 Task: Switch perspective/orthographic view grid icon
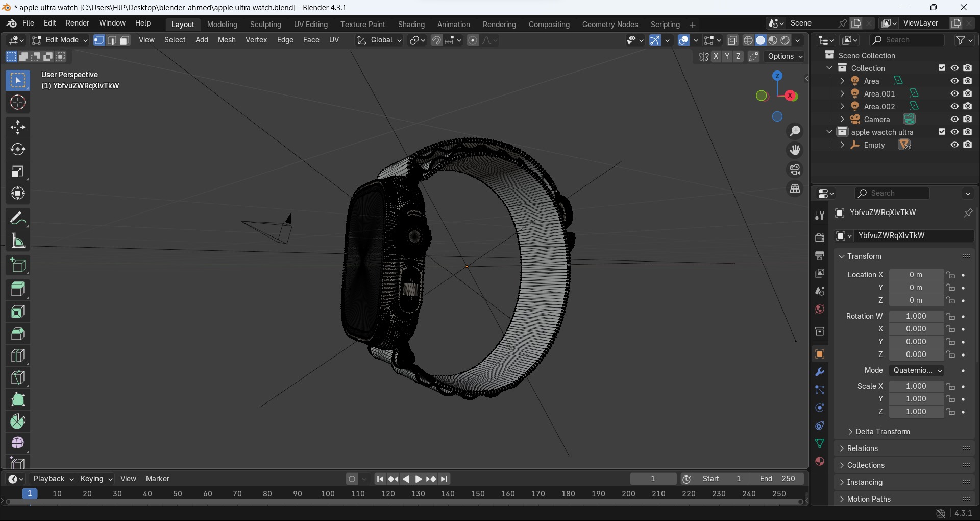795,188
